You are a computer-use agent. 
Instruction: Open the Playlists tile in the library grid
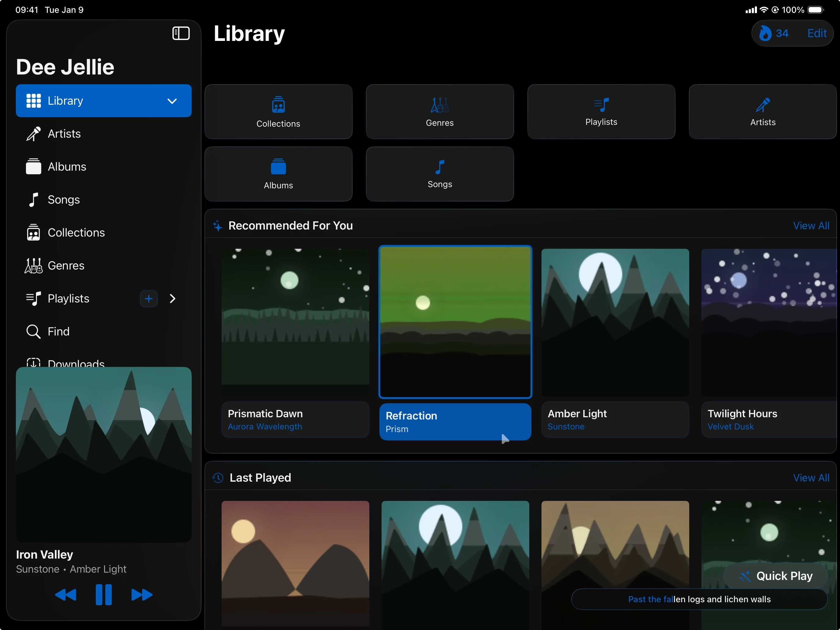[x=601, y=112]
